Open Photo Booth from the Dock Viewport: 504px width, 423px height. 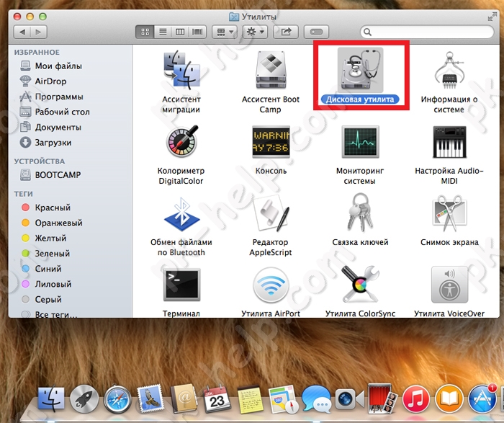point(382,398)
